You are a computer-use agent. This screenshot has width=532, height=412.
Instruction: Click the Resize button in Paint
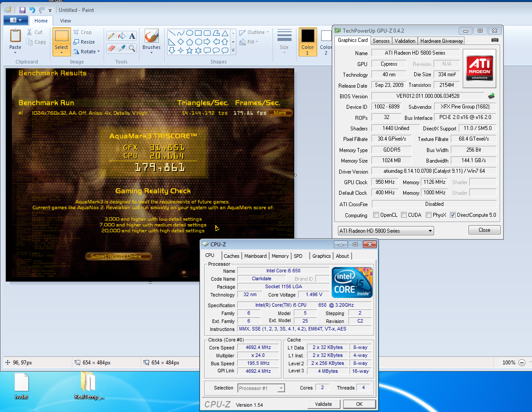point(84,42)
